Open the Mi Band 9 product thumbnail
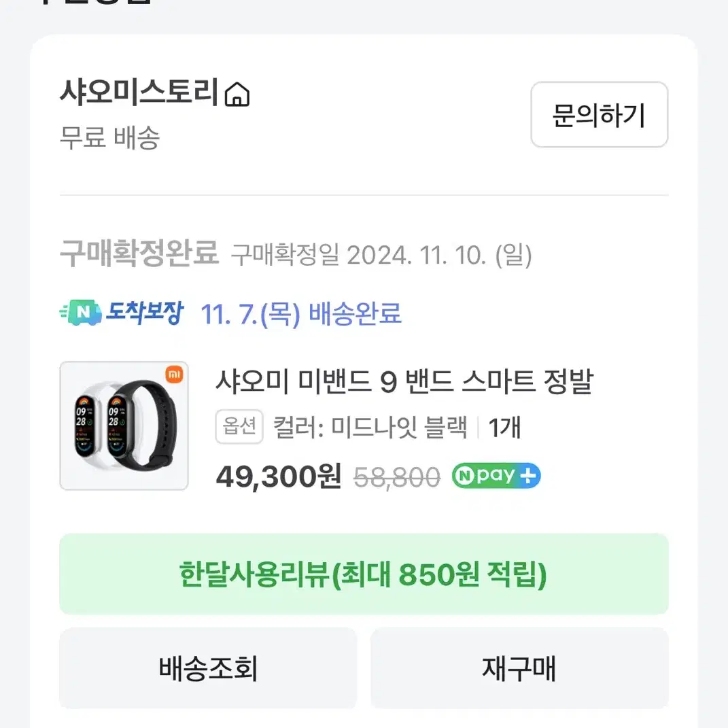Viewport: 728px width, 728px height. coord(124,426)
